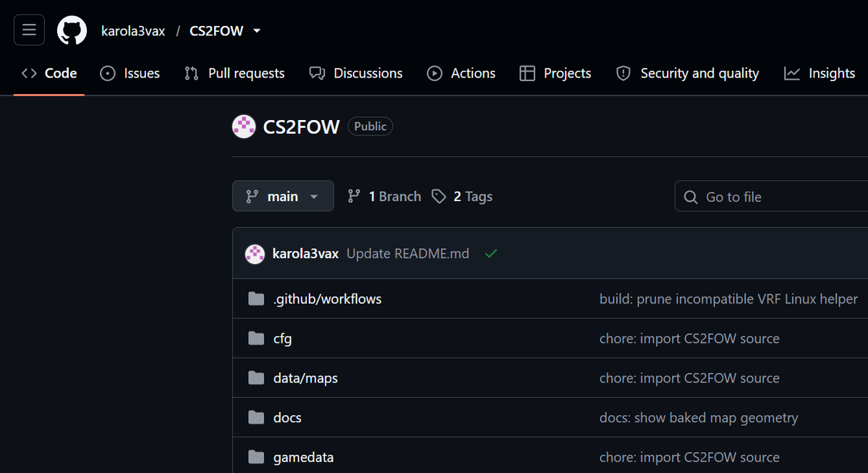Click folder icon for .github/workflows
The height and width of the screenshot is (473, 868).
256,299
